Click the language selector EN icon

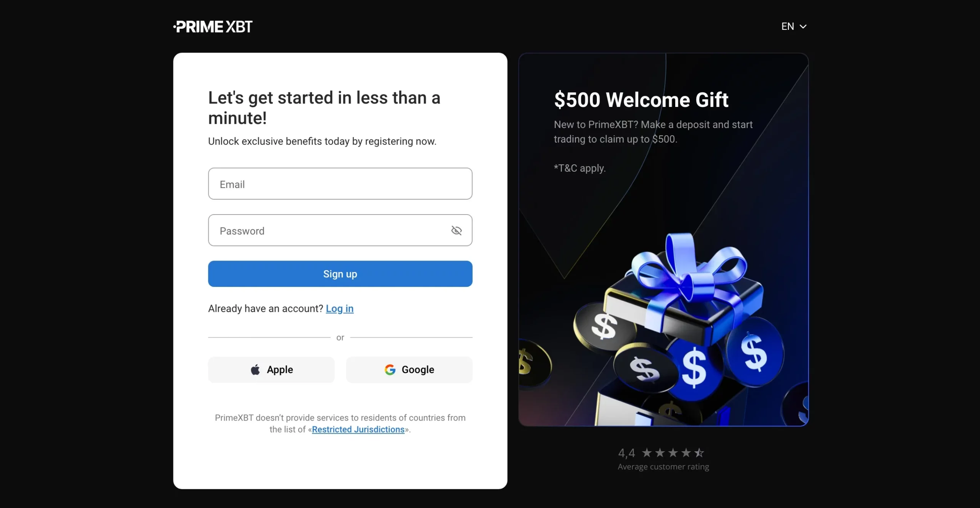[x=793, y=26]
